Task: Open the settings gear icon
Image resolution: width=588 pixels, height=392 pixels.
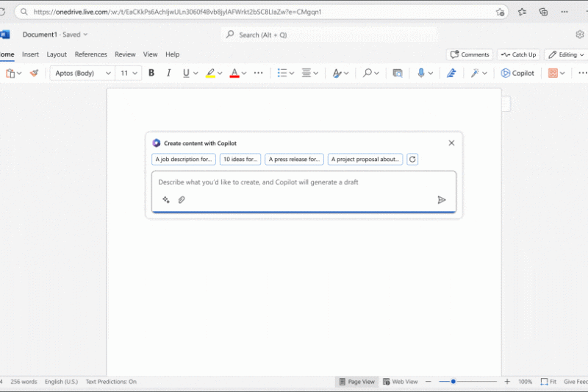Action: tap(580, 35)
